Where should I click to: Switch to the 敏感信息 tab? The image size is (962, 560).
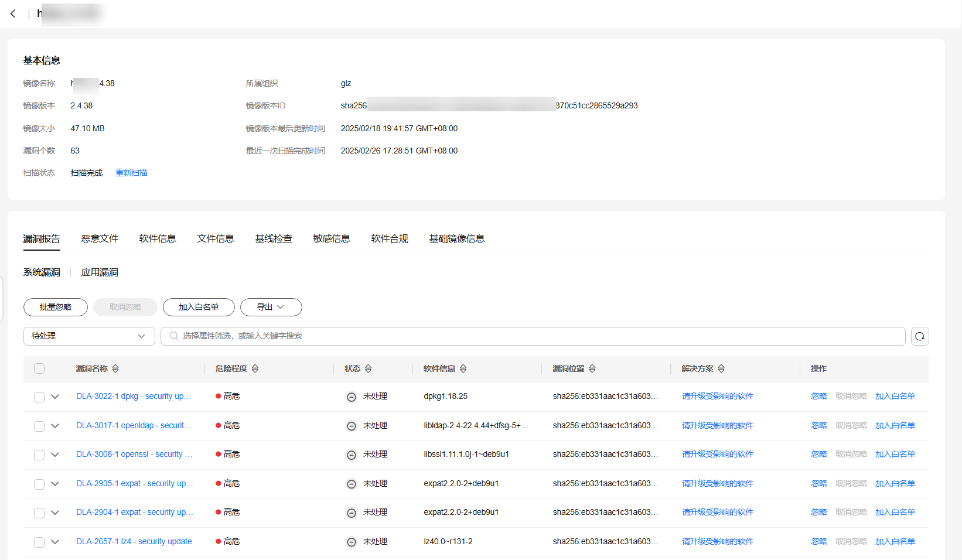click(332, 238)
